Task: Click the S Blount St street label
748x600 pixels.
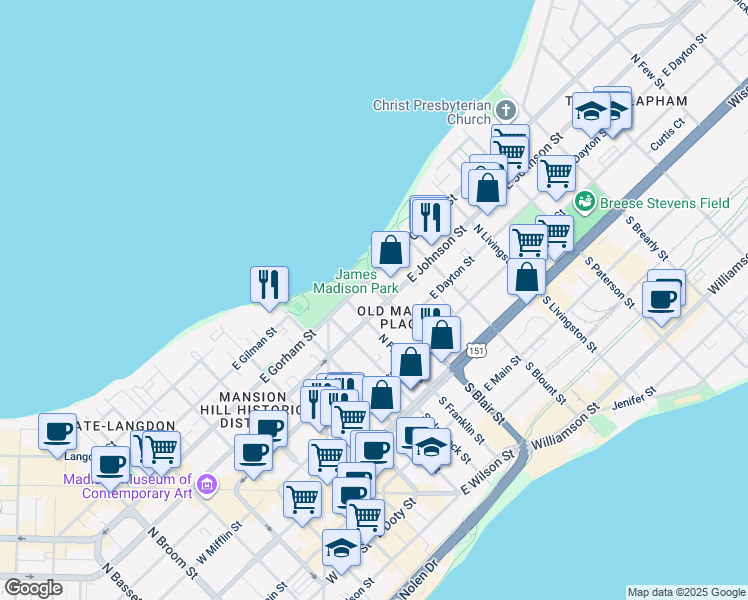Action: (x=546, y=383)
